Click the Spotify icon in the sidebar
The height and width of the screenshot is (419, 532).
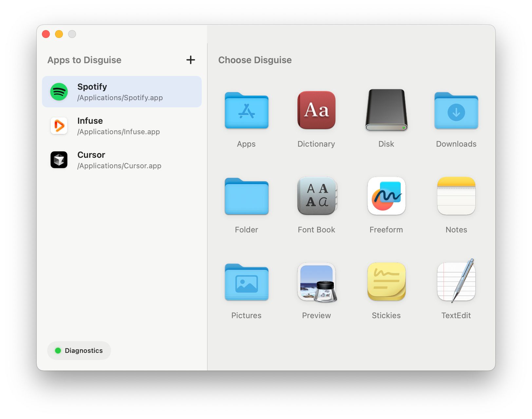[x=59, y=92]
